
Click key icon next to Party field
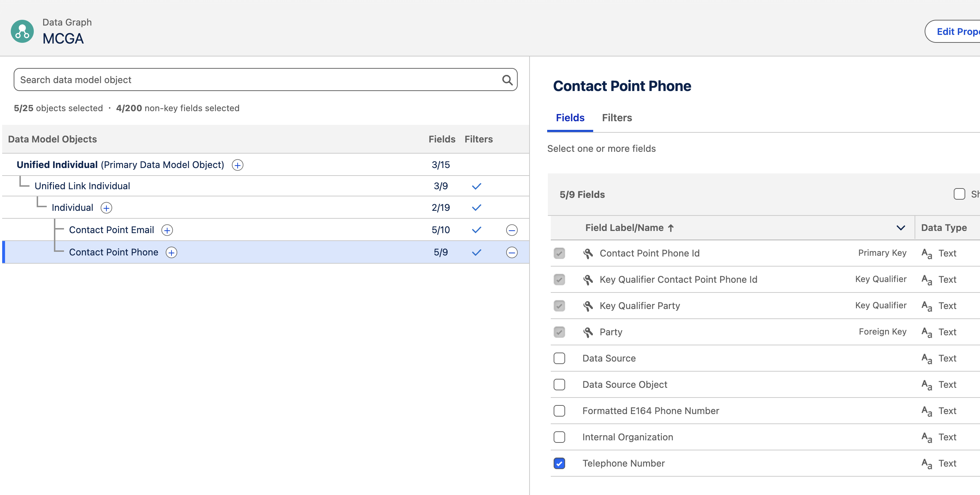588,332
